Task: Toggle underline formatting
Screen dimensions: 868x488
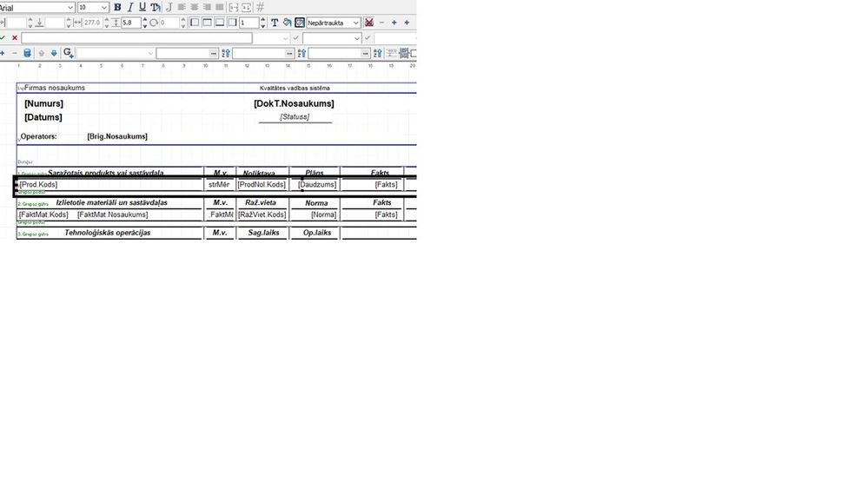Action: 142,7
